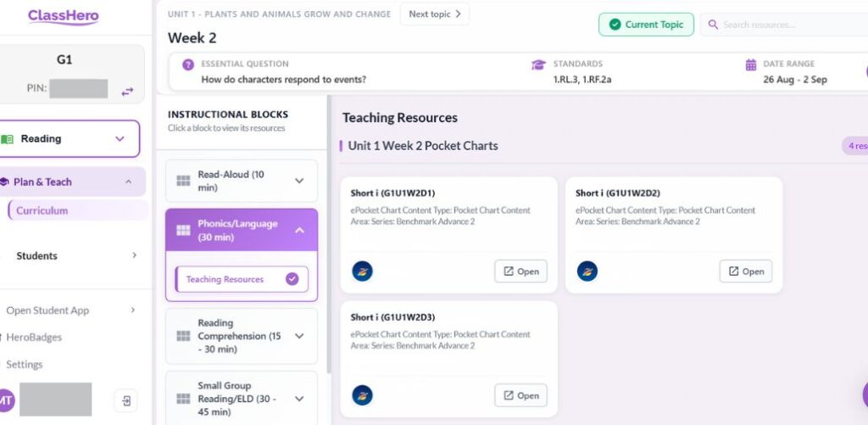Image resolution: width=868 pixels, height=425 pixels.
Task: Open HeroBadges from the sidebar
Action: pos(34,338)
